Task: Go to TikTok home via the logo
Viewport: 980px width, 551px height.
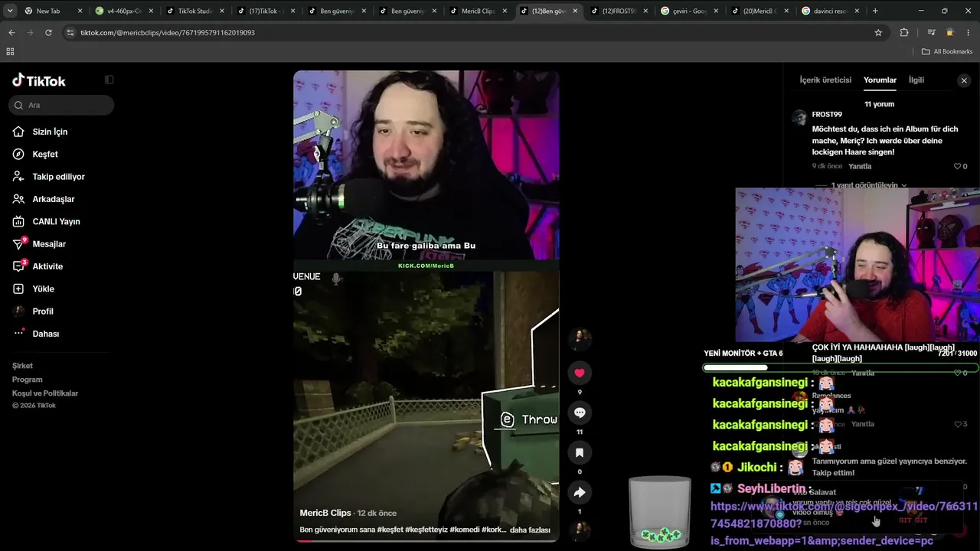Action: click(x=39, y=80)
